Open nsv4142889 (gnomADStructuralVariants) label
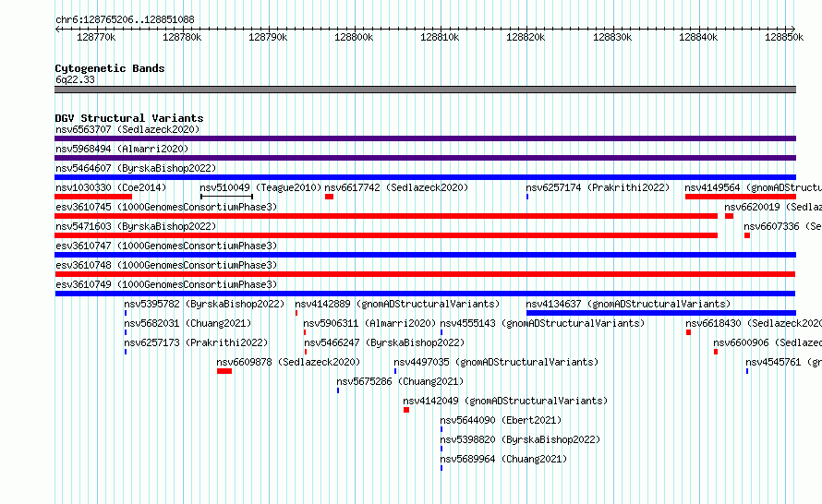 (x=397, y=304)
